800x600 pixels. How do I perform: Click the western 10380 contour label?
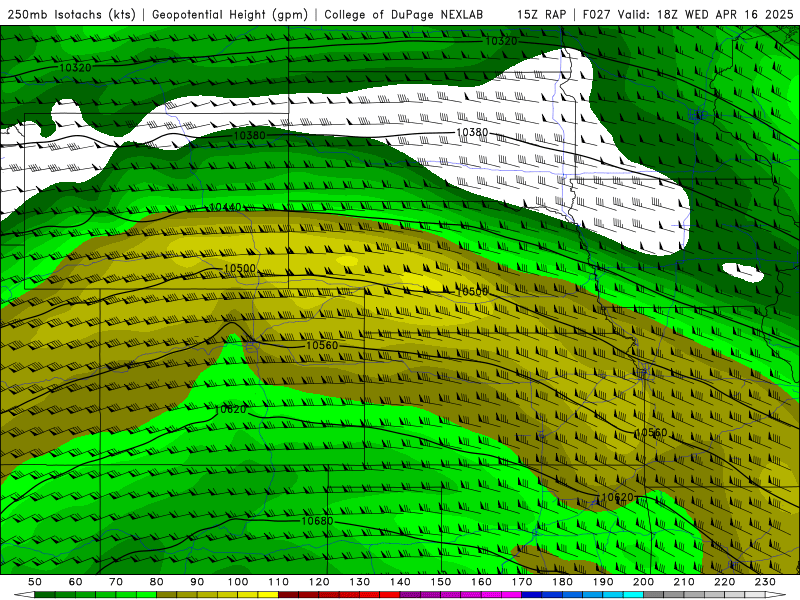(x=250, y=135)
